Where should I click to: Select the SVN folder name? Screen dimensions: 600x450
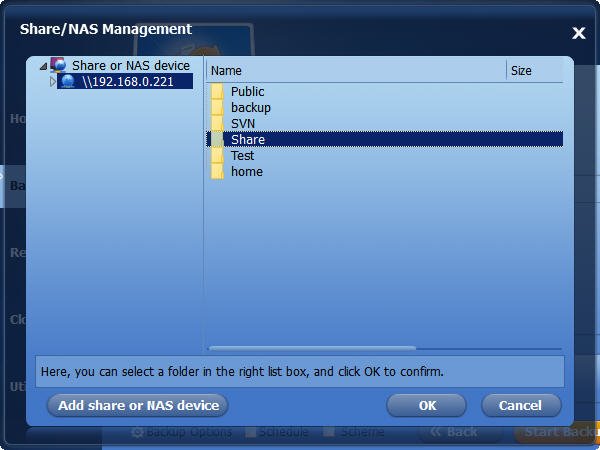(243, 124)
